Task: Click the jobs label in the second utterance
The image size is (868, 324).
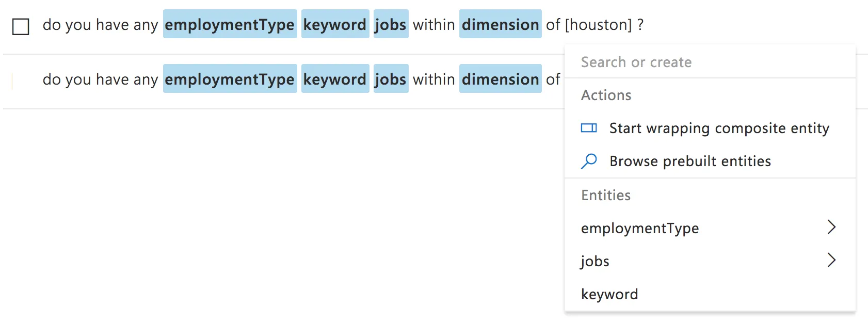Action: pyautogui.click(x=391, y=79)
